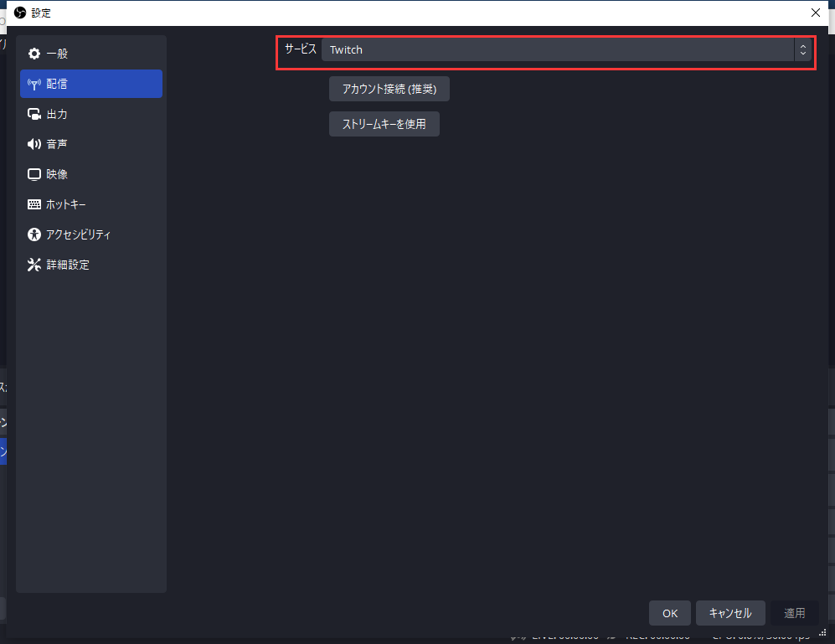
Task: Click the OBS logo in the title bar
Action: [x=20, y=13]
